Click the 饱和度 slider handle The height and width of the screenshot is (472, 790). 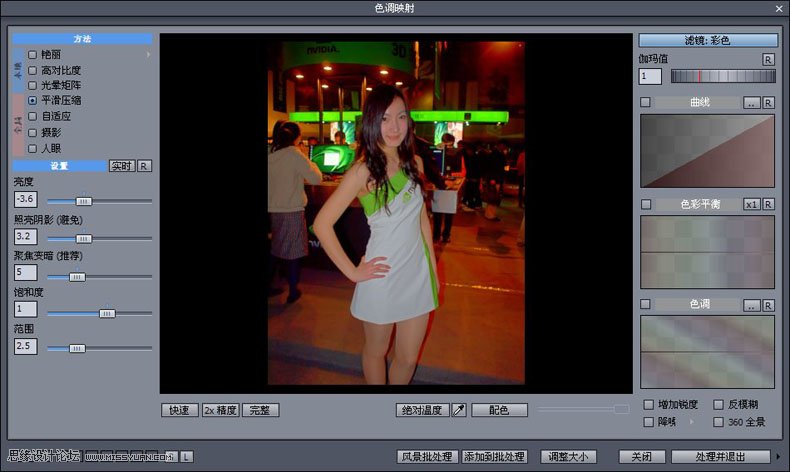[x=107, y=313]
